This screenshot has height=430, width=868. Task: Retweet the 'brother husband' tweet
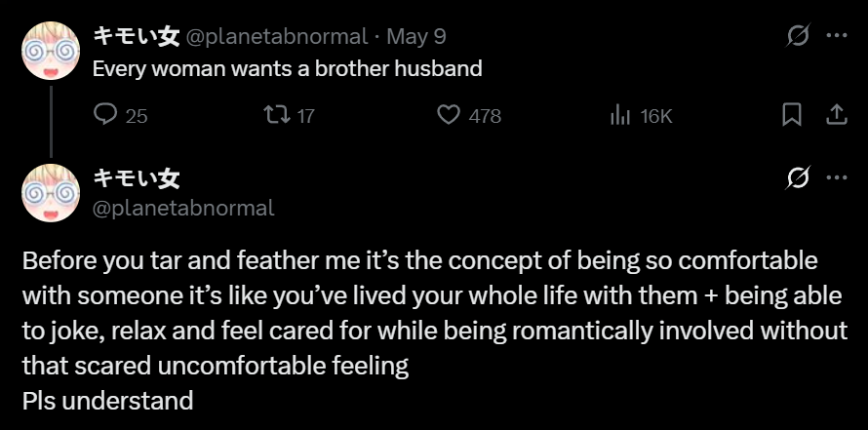(x=277, y=115)
